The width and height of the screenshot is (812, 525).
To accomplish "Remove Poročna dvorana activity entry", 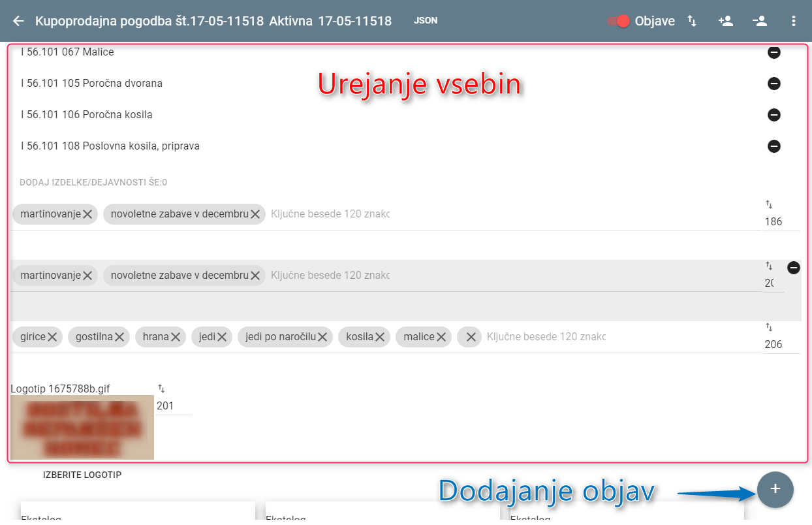I will pyautogui.click(x=774, y=84).
